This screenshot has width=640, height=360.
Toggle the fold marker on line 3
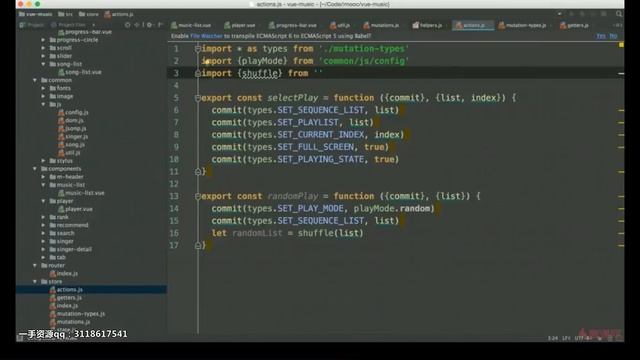point(198,73)
